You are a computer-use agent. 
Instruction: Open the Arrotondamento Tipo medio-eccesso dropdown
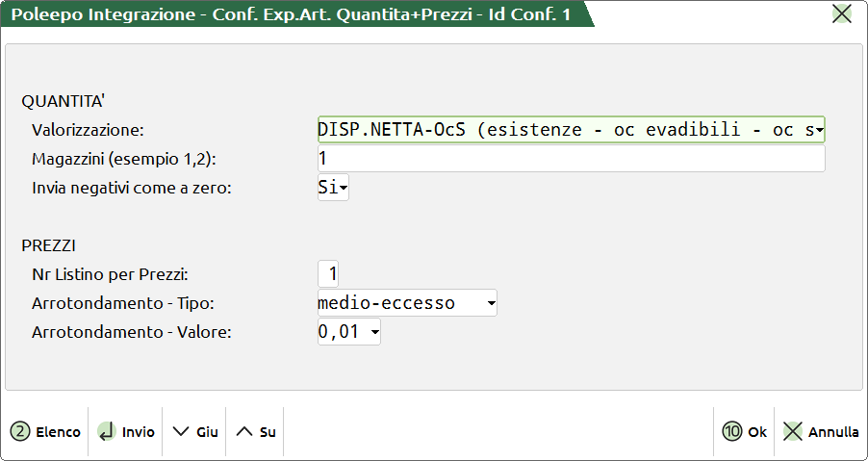tap(491, 304)
